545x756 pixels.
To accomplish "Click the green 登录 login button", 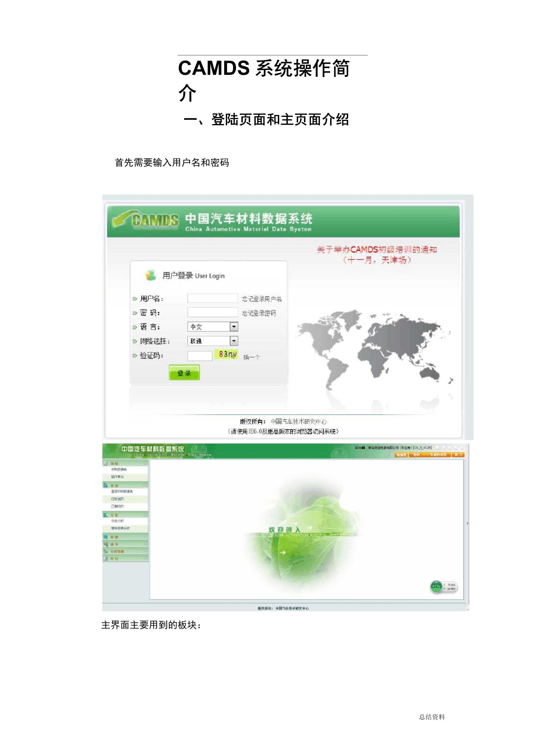I will (184, 373).
